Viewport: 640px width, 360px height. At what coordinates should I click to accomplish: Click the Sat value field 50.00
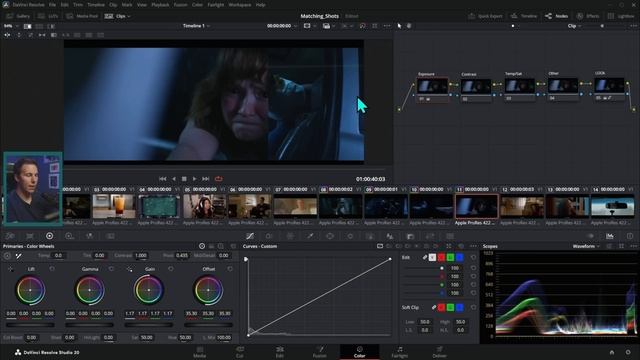point(146,338)
